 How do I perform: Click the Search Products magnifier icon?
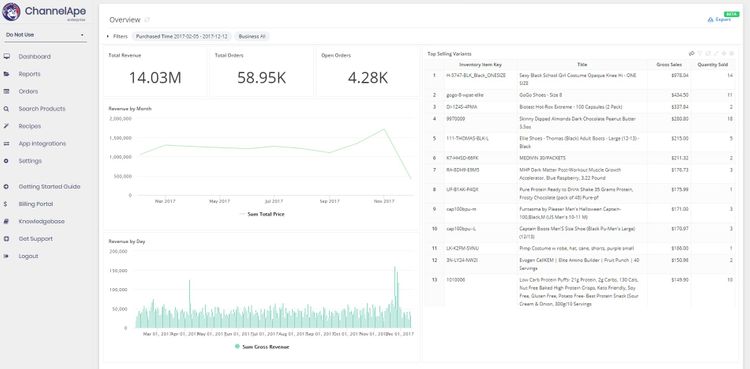click(6, 109)
